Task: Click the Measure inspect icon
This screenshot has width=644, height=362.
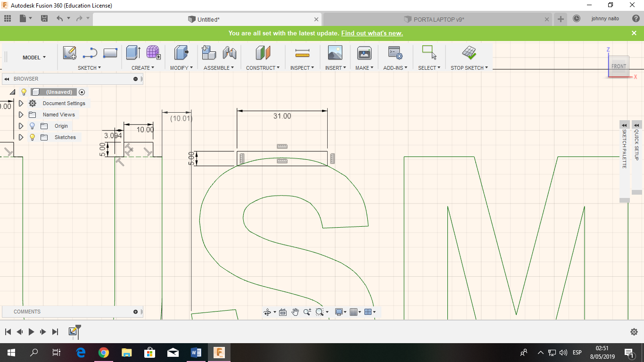Action: [302, 52]
